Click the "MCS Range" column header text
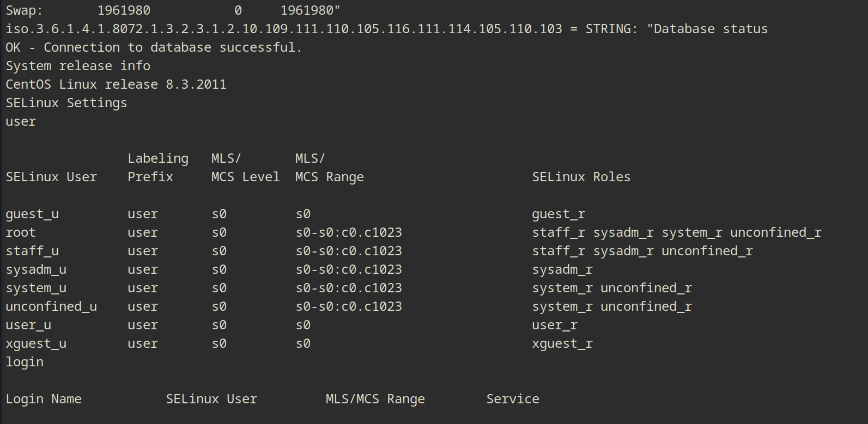 [329, 177]
